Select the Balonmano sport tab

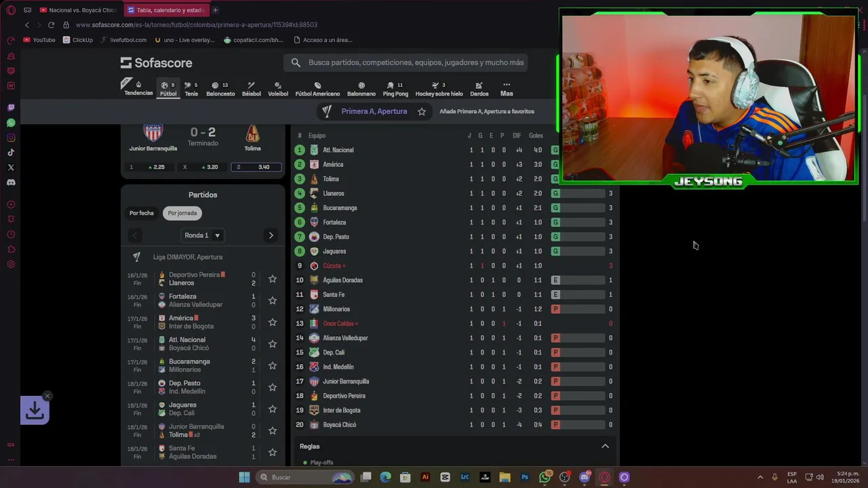(x=361, y=89)
